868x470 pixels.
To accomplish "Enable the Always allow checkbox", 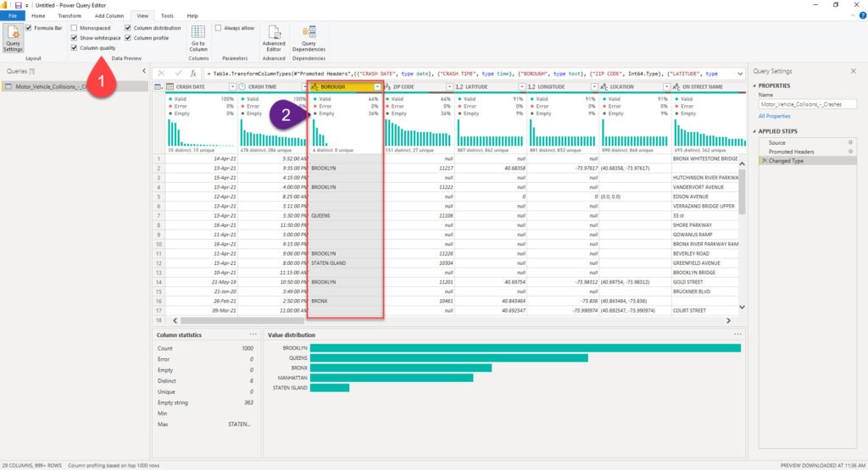I will pyautogui.click(x=218, y=28).
